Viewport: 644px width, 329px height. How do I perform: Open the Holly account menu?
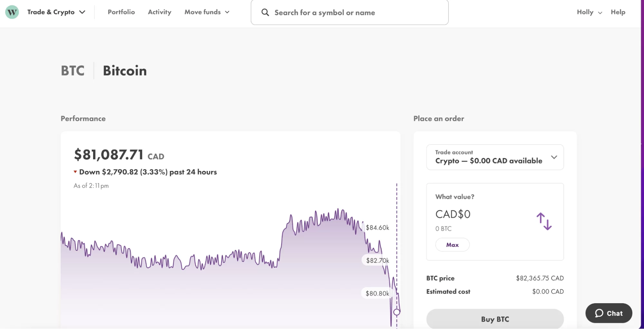point(589,12)
